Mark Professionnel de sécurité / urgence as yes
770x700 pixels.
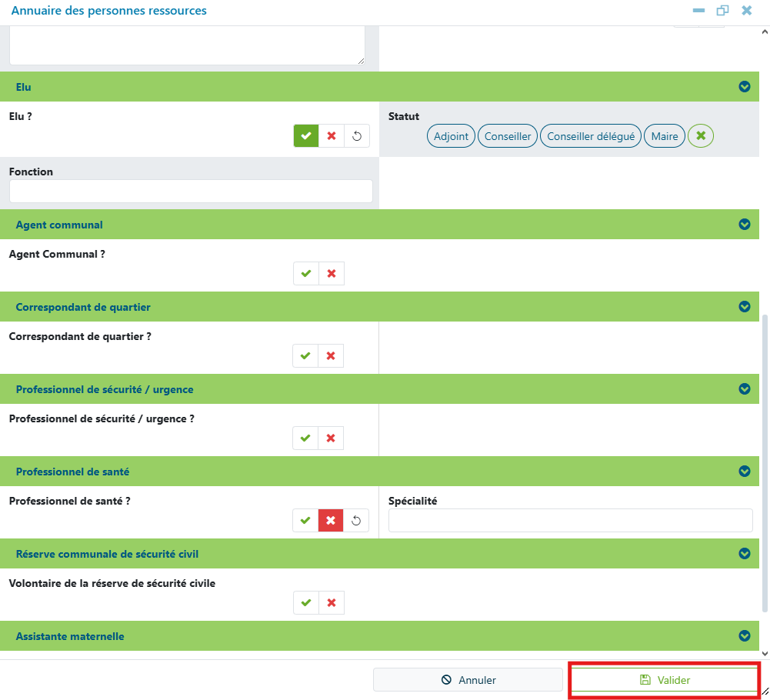pyautogui.click(x=305, y=438)
